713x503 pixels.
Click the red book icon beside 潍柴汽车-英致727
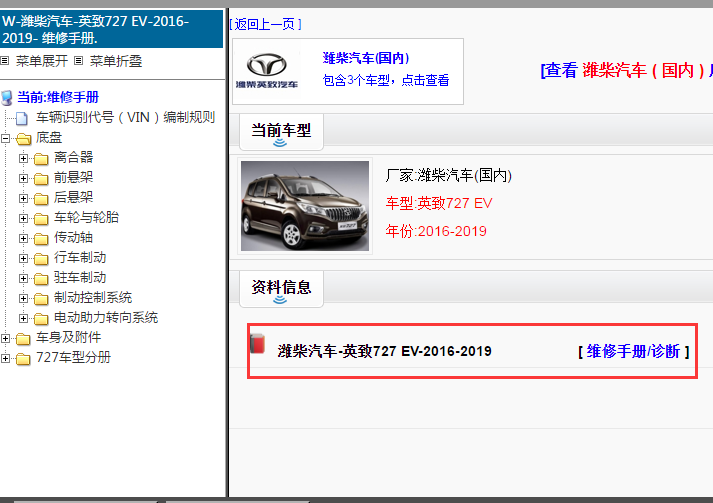(258, 343)
